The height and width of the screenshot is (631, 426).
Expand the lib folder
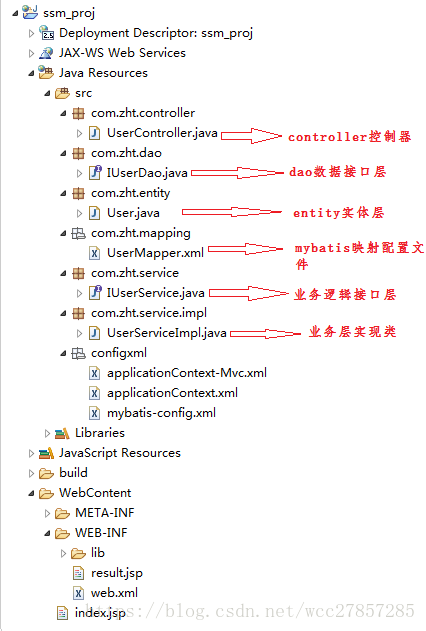64,553
